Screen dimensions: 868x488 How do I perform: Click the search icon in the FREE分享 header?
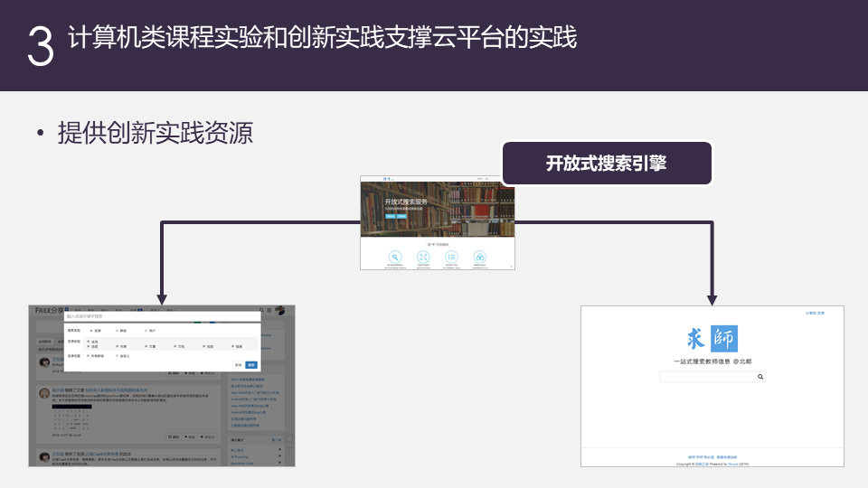point(261,310)
